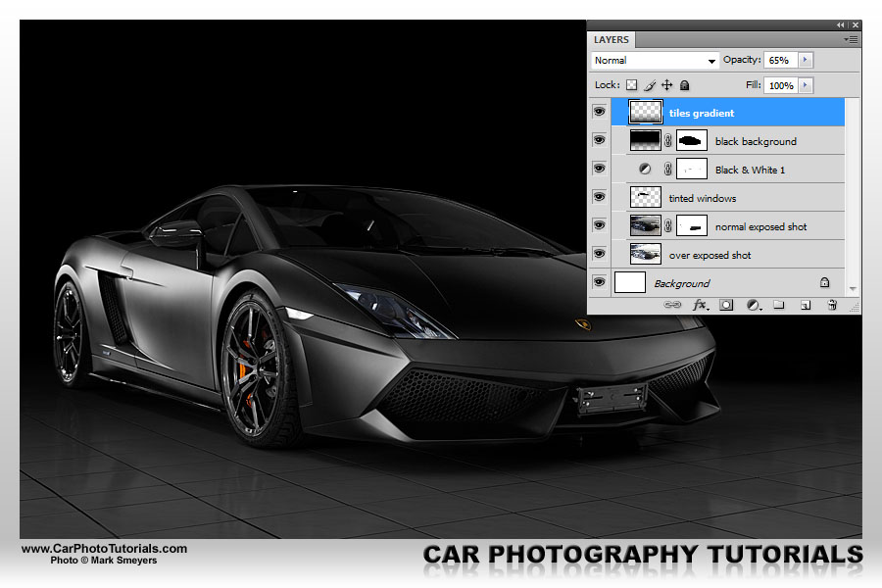Select the black background layer thumbnail

tap(645, 140)
